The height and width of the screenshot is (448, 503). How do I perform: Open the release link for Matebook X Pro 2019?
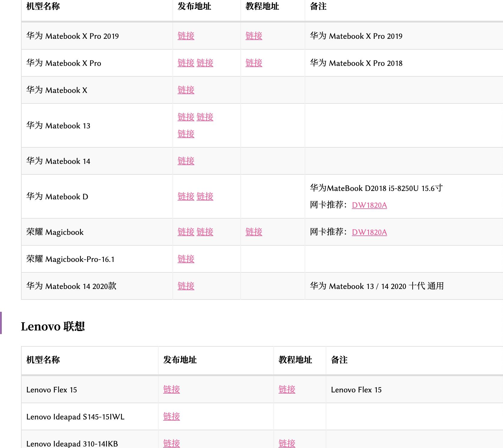pos(186,36)
